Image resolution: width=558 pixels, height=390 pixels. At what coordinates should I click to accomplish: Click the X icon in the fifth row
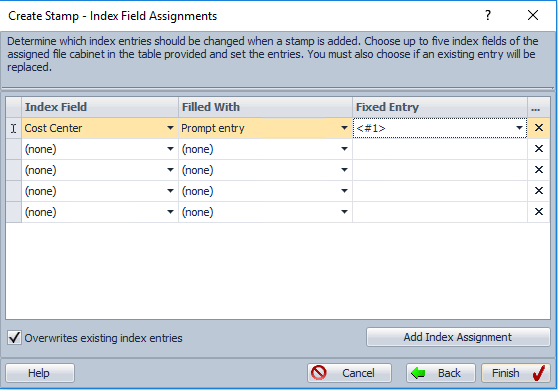[539, 212]
